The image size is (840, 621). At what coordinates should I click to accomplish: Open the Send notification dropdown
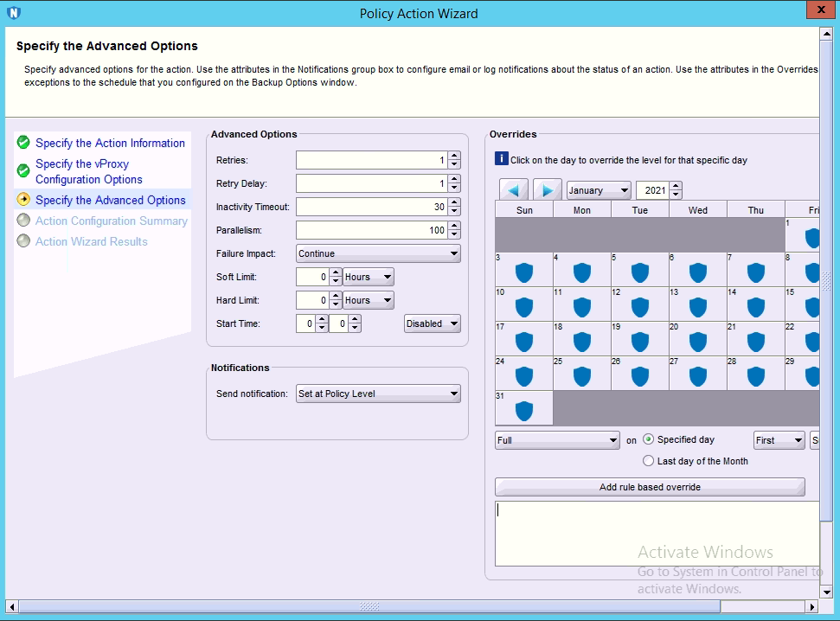coord(378,394)
